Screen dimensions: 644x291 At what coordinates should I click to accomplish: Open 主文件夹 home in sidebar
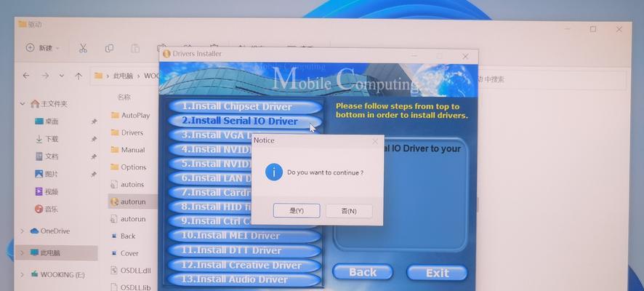pyautogui.click(x=49, y=105)
